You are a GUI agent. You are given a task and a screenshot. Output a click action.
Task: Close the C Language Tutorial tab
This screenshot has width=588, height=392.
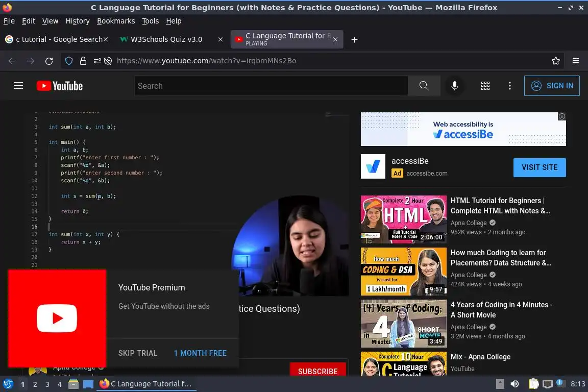[x=335, y=39]
